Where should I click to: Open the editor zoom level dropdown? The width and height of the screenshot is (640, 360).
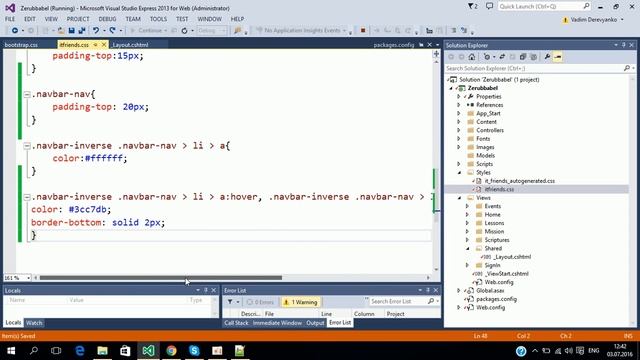[x=28, y=278]
